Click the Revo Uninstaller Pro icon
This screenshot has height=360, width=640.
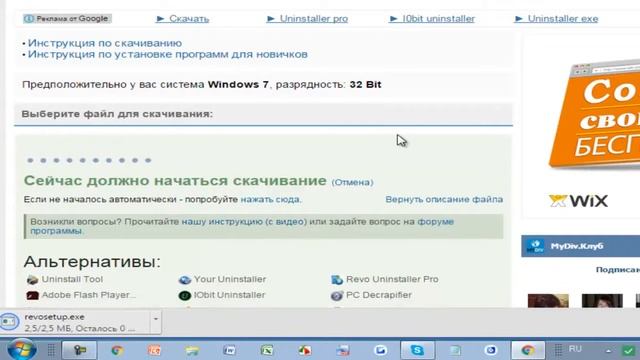337,280
